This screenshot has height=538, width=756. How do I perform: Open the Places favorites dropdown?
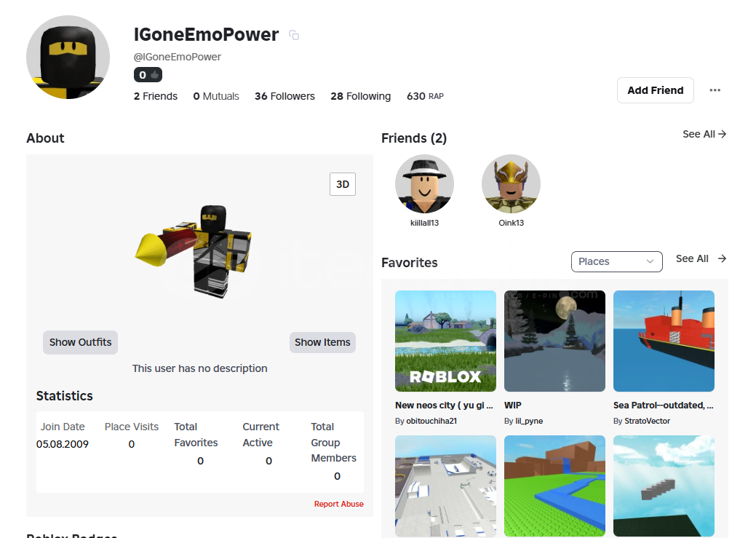[x=617, y=261]
